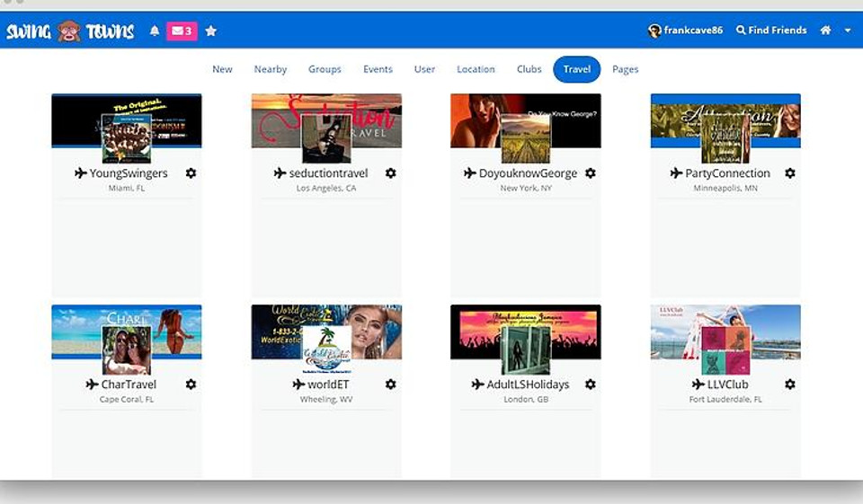Open gear menu for AdultLSHolidays
Screen dimensions: 863x504
click(590, 385)
